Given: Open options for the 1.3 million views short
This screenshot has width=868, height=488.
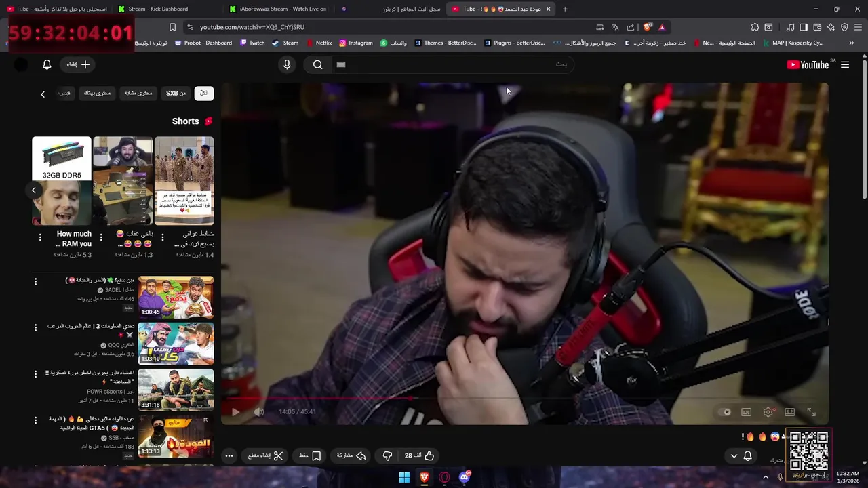Looking at the screenshot, I should 101,237.
